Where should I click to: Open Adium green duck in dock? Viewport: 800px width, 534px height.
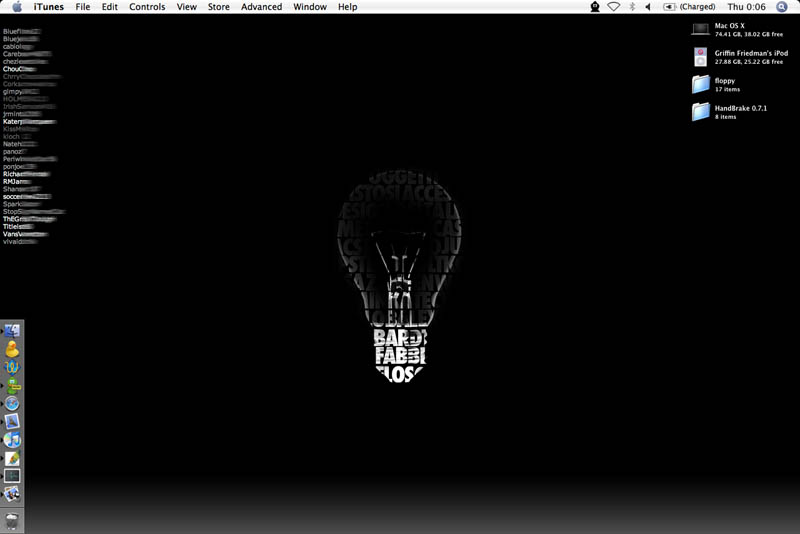(12, 386)
